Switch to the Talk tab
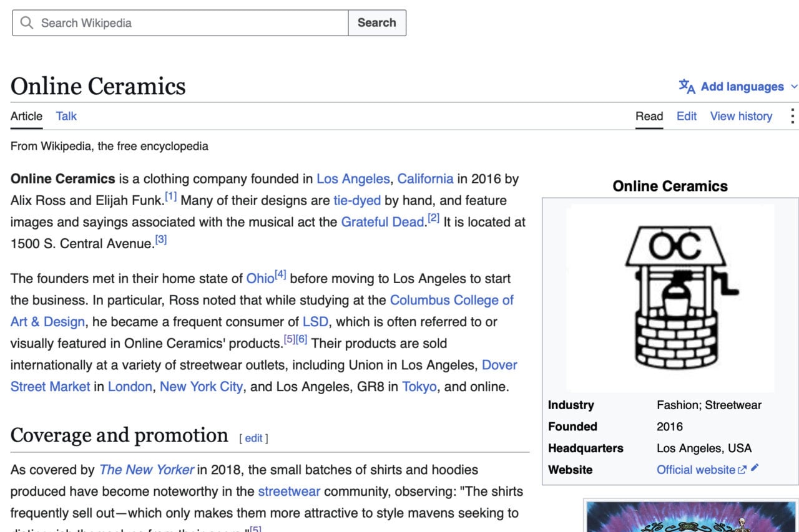This screenshot has width=799, height=532. [66, 116]
